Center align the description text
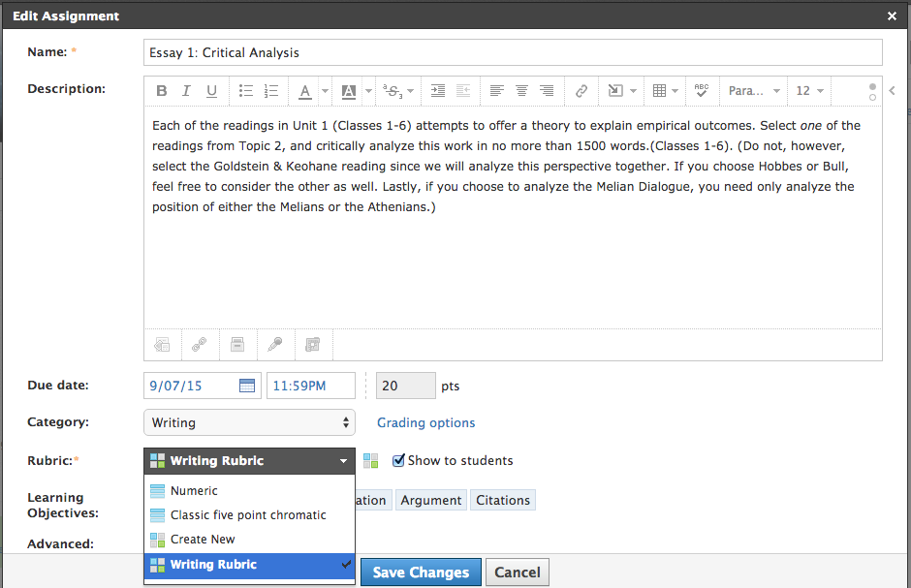The width and height of the screenshot is (911, 588). point(522,91)
